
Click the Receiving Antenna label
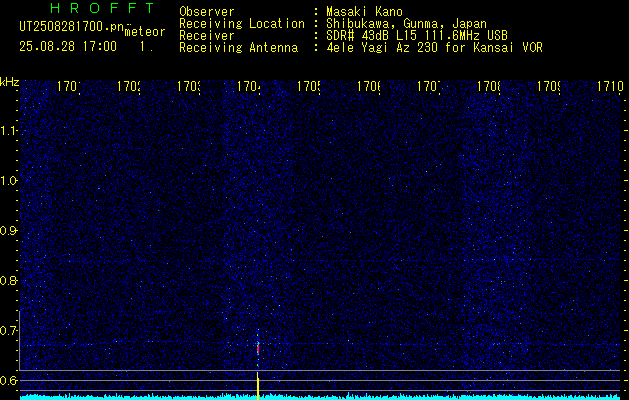(x=238, y=48)
